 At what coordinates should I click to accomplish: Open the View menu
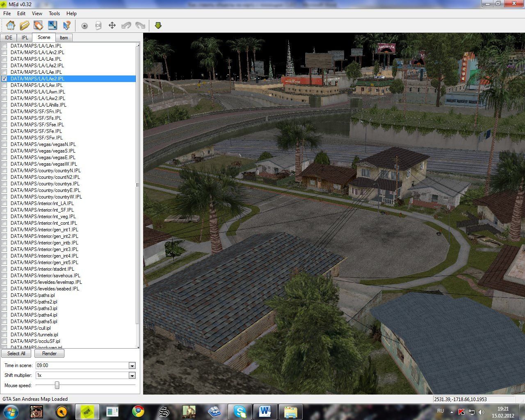click(37, 14)
